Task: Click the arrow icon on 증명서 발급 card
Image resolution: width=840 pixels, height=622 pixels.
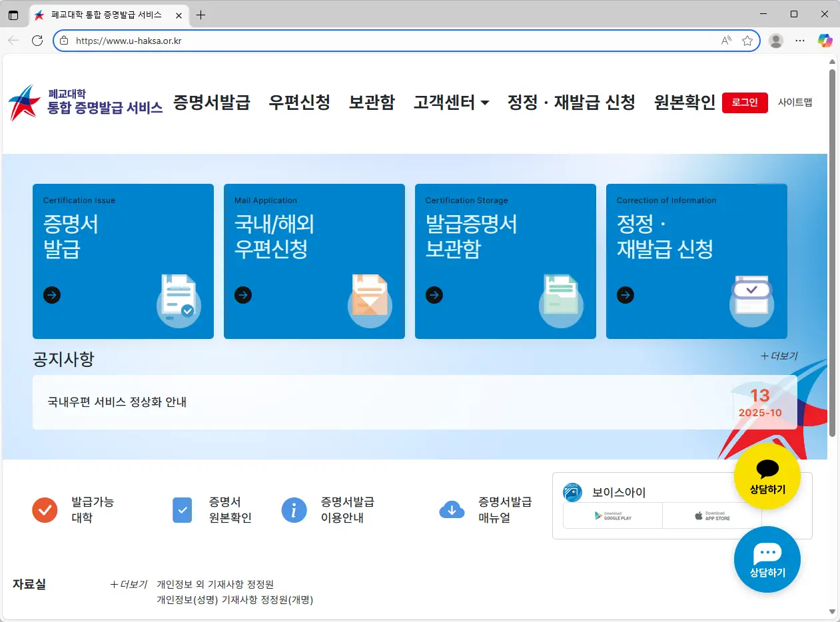Action: point(52,295)
